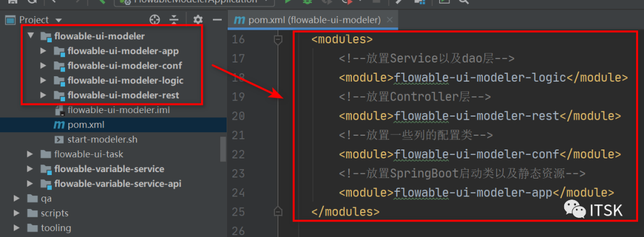Screen dimensions: 644x237
Task: Select start-modeler.sh script file
Action: coord(103,139)
